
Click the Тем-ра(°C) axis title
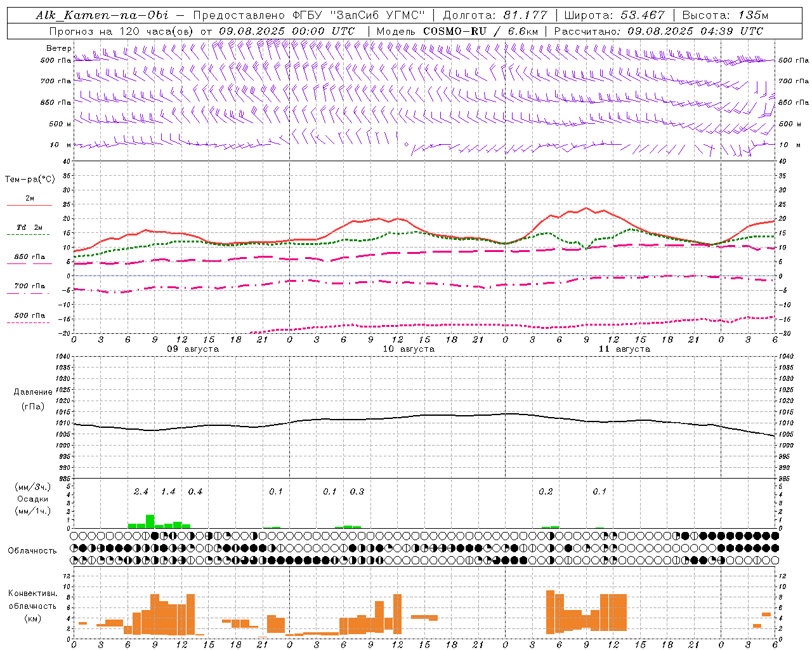(30, 180)
